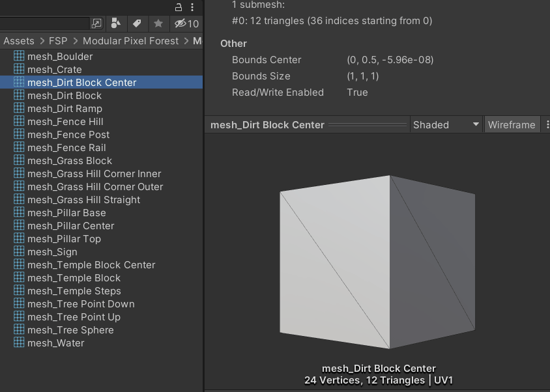The image size is (550, 392).
Task: Click mesh icon beside mesh_Pillar Base
Action: tap(19, 212)
